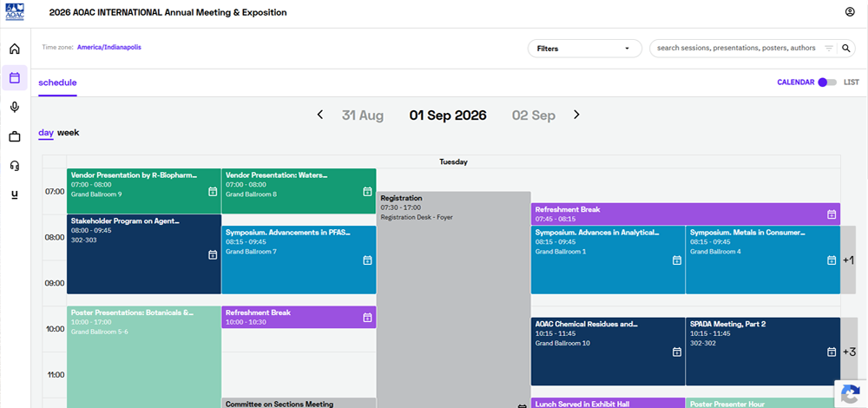Open the Poster Presenter Hour event
The image size is (868, 408).
coord(763,403)
